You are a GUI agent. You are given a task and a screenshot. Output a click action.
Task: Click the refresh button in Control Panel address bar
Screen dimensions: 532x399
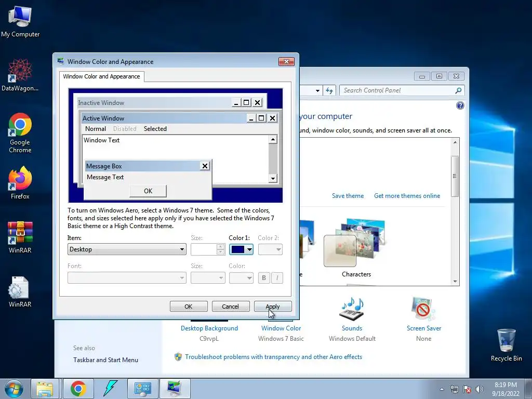(x=329, y=90)
